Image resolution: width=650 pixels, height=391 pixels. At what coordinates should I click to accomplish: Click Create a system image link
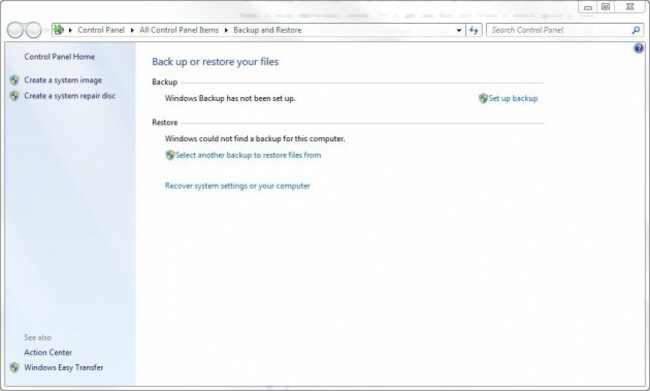63,80
